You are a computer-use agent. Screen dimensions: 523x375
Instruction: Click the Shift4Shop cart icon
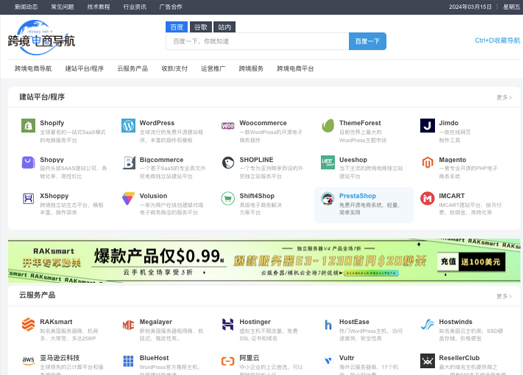228,199
